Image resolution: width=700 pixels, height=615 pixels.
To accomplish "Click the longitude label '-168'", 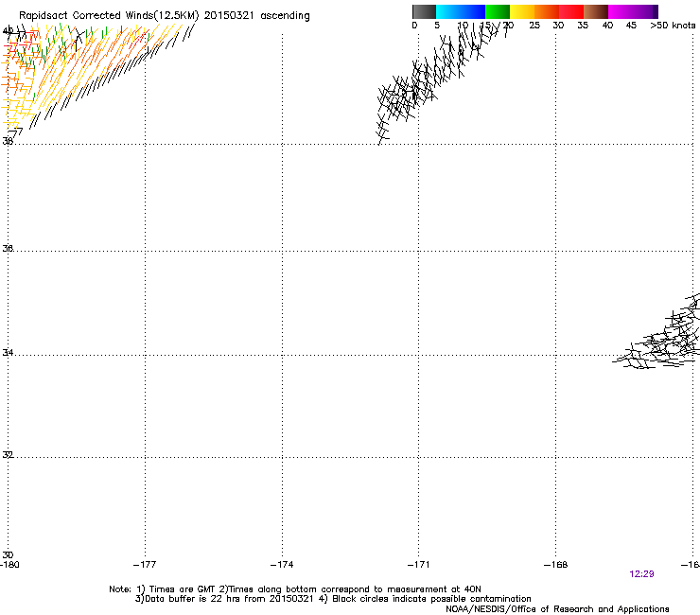I will [556, 565].
